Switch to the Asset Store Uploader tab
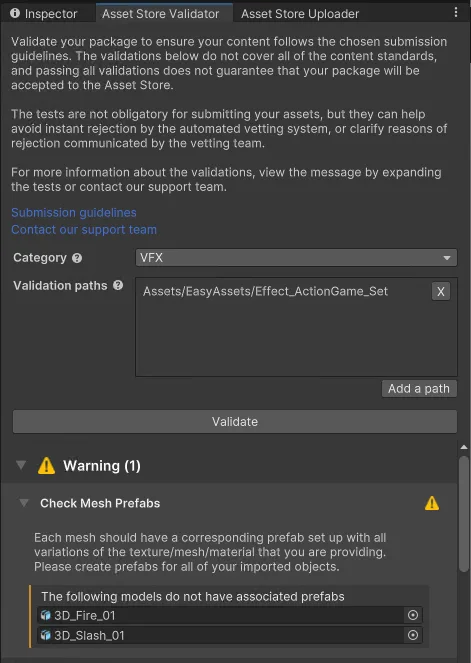This screenshot has height=663, width=471. (x=300, y=14)
